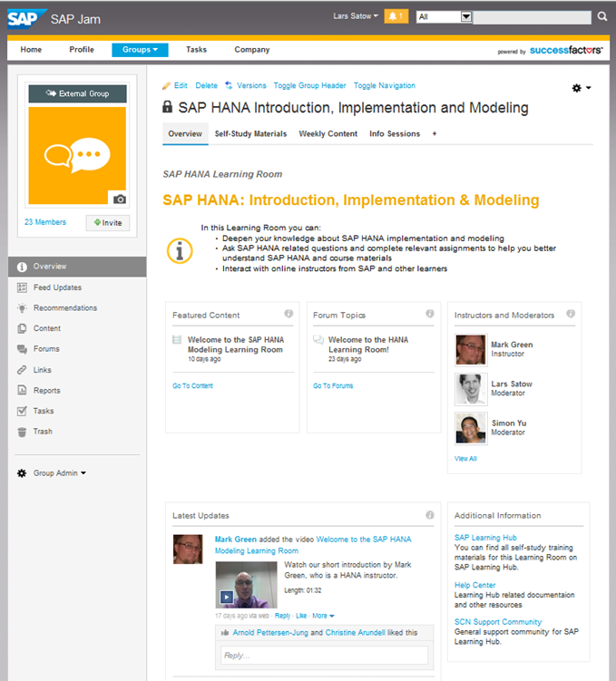616x681 pixels.
Task: Open the Groups dropdown menu
Action: pyautogui.click(x=140, y=50)
